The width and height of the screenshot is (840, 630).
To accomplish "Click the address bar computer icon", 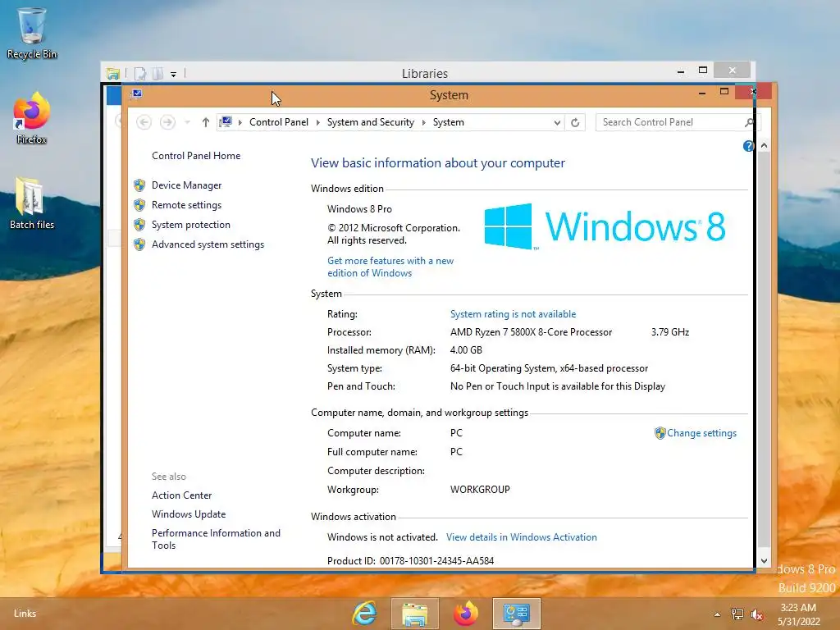I will [226, 122].
